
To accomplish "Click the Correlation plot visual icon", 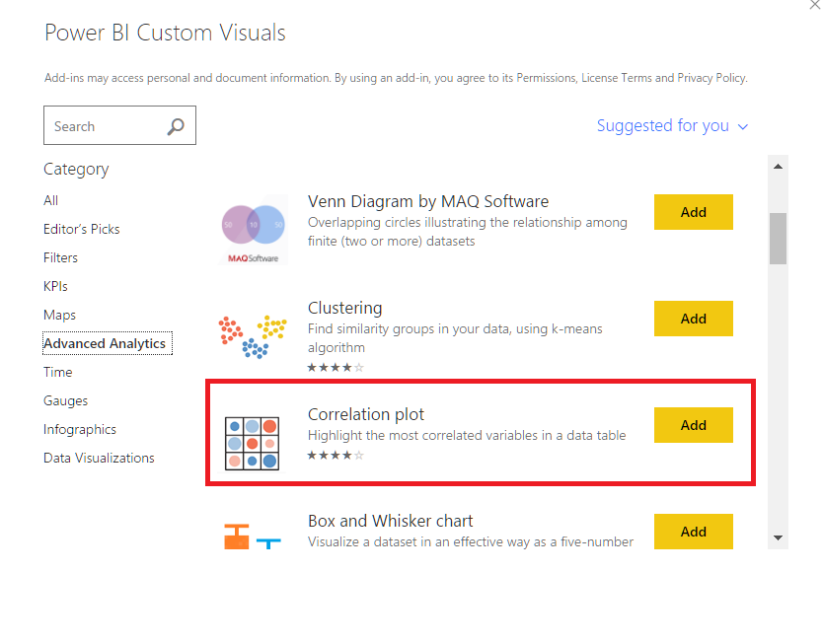I will pos(253,442).
